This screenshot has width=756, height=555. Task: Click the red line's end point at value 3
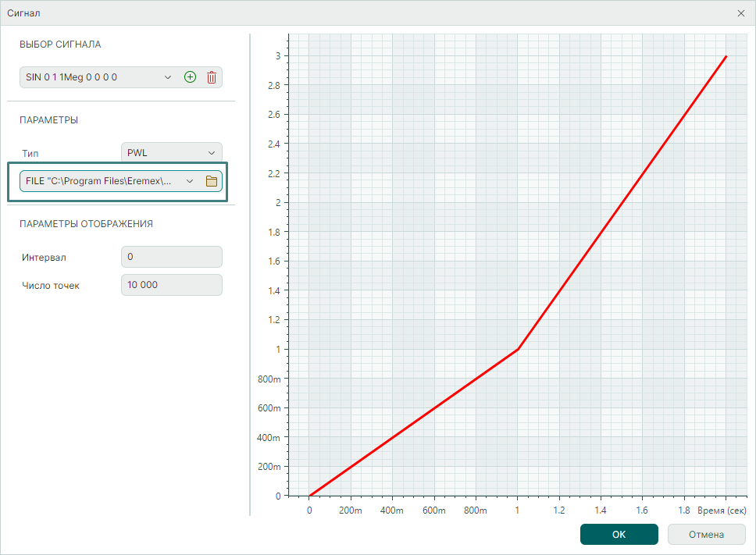coord(726,56)
